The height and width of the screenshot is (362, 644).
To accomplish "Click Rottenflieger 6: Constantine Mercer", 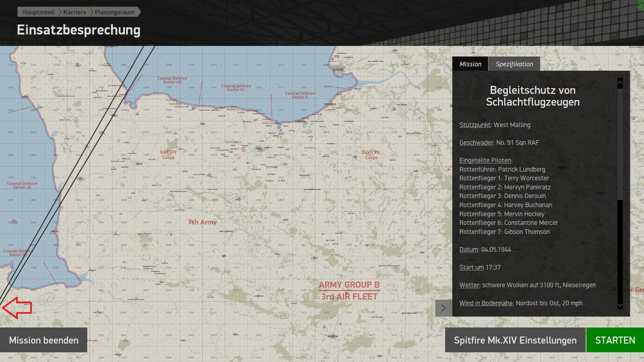I will pos(508,223).
